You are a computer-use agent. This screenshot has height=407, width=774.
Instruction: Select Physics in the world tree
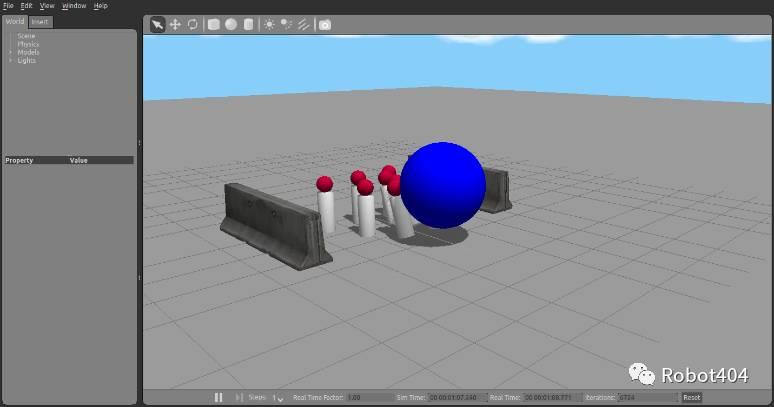coord(28,44)
